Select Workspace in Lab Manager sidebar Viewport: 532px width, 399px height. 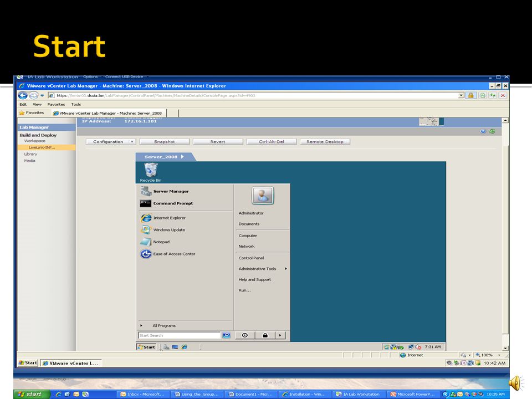(34, 141)
